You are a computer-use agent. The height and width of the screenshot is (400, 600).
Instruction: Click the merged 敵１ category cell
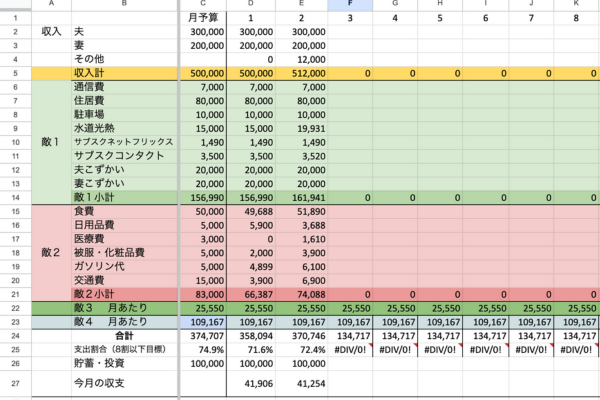pyautogui.click(x=51, y=142)
